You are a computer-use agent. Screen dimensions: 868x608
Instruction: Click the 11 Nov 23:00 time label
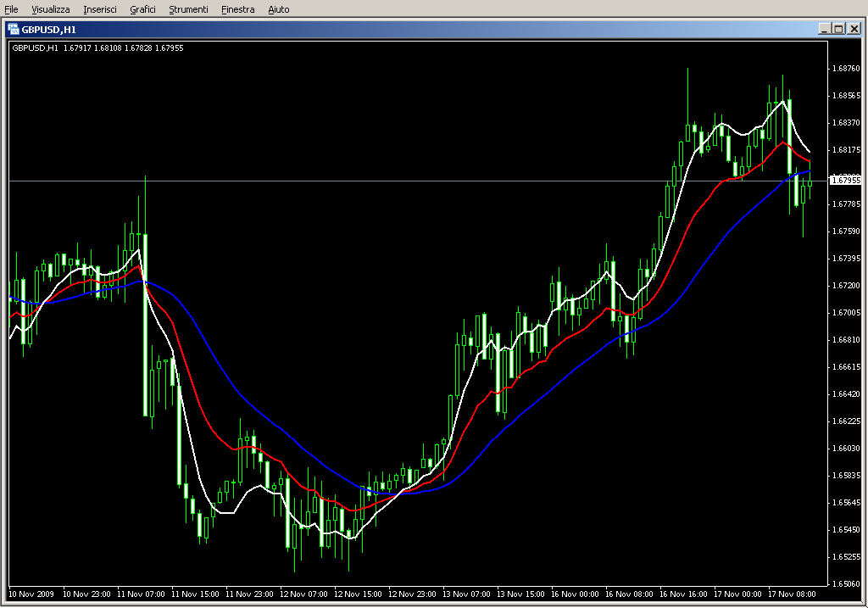(x=249, y=594)
